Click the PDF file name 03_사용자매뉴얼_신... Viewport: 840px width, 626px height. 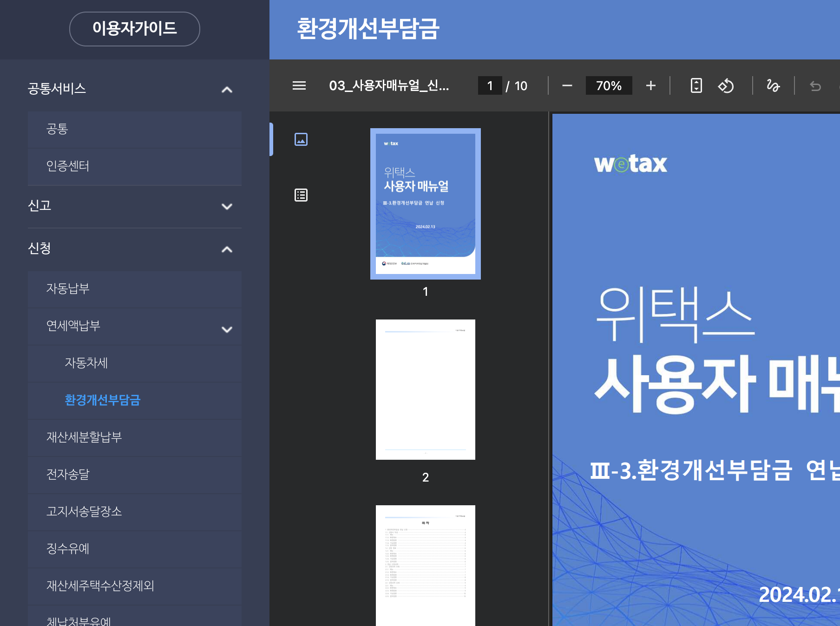point(389,85)
